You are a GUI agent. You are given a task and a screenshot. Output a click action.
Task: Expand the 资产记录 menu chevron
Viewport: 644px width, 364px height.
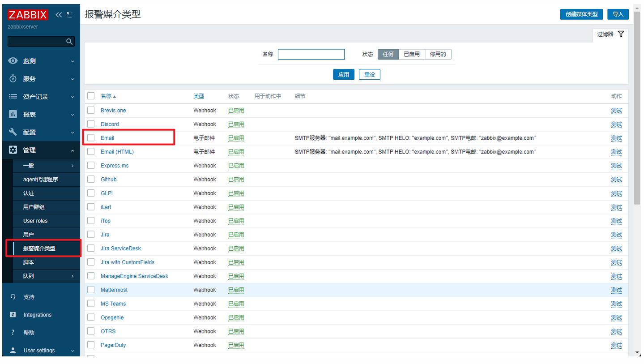pos(73,97)
